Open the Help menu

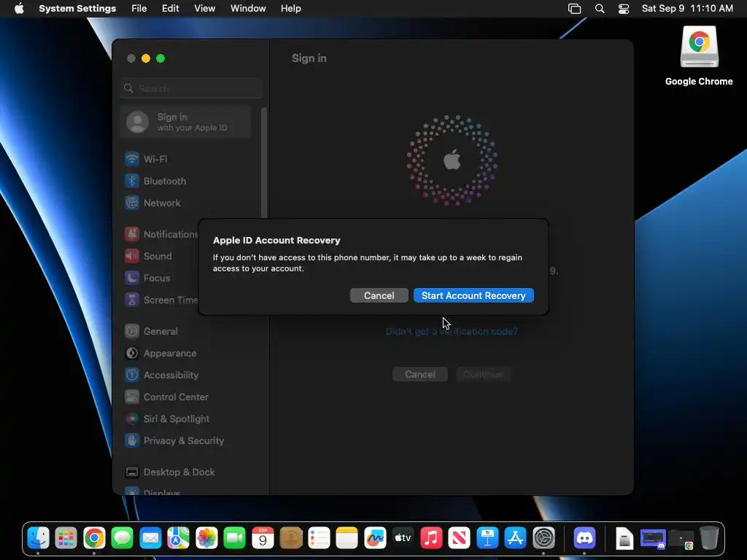pyautogui.click(x=290, y=8)
